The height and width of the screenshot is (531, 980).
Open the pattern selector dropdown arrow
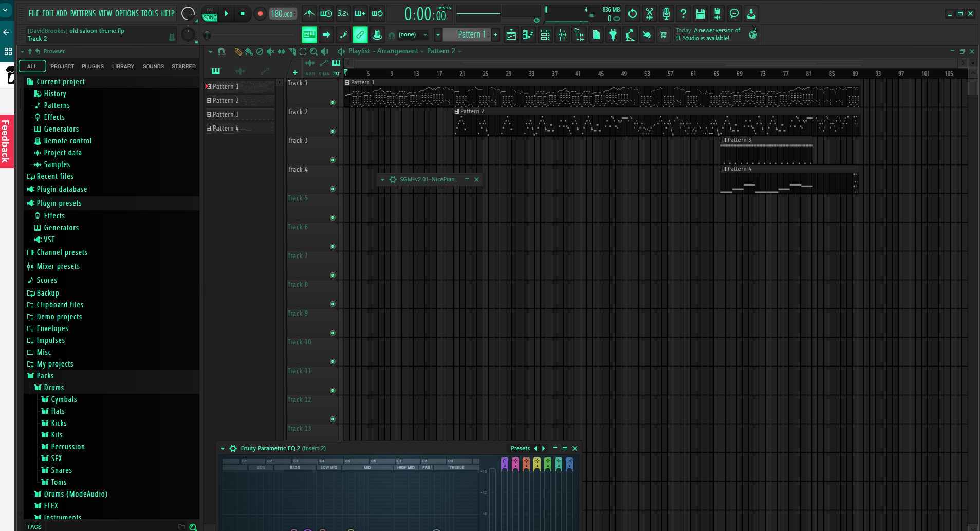[438, 34]
